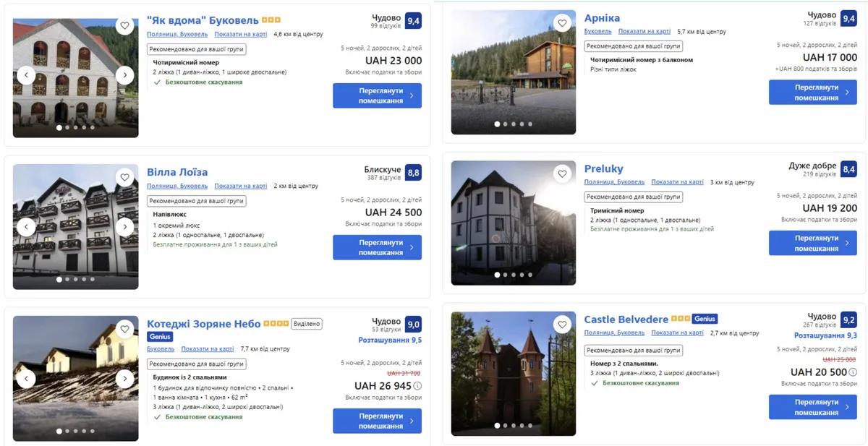Image resolution: width=868 pixels, height=446 pixels.
Task: Advance Котеджі Зоряне Небо photo carousel right
Action: point(124,379)
